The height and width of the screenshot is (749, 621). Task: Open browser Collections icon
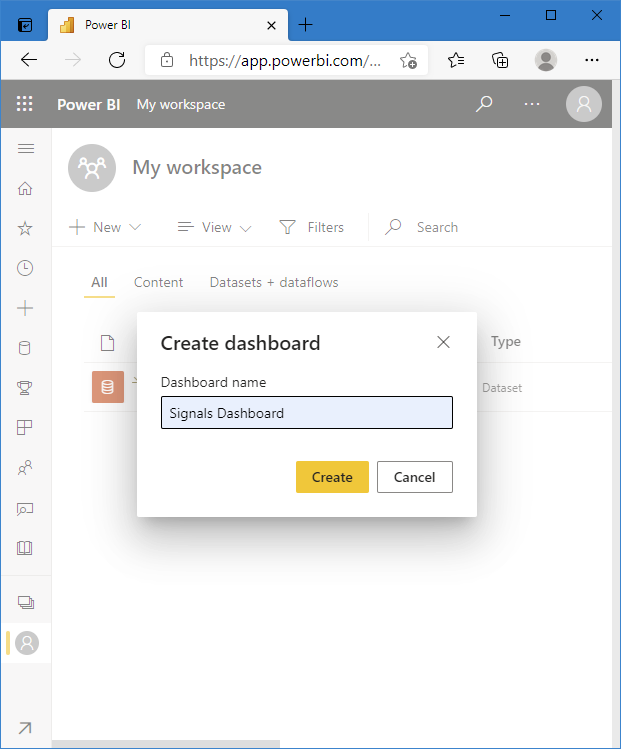(x=500, y=60)
